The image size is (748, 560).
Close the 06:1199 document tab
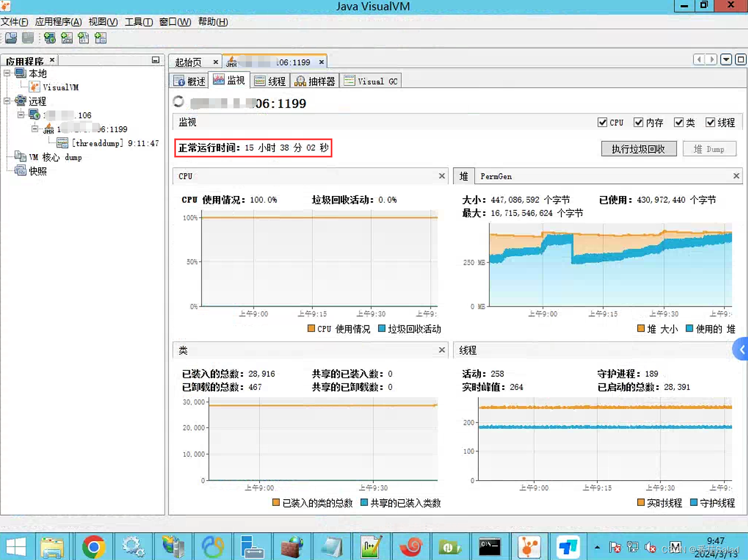(x=322, y=62)
